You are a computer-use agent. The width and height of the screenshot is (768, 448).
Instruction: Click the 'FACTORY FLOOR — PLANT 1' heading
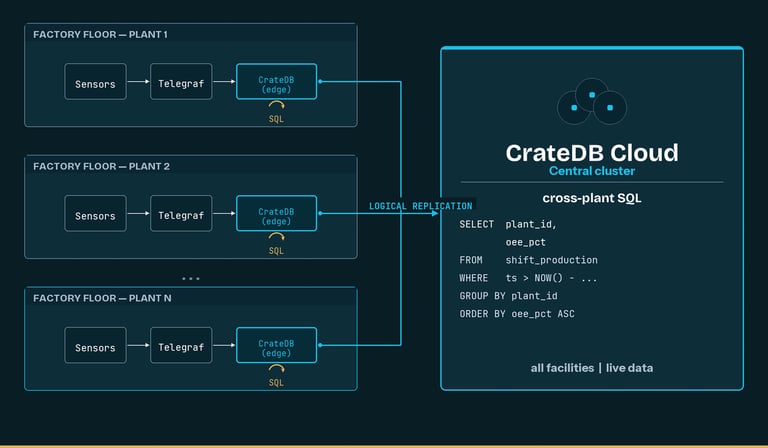click(100, 34)
